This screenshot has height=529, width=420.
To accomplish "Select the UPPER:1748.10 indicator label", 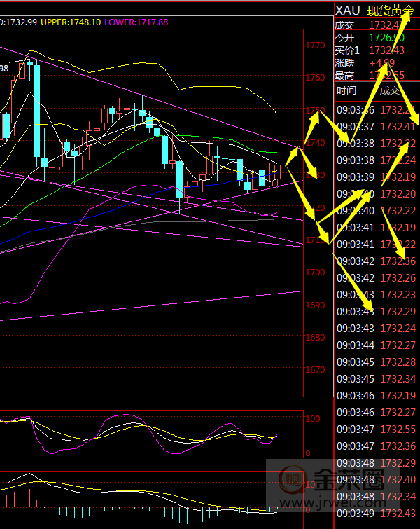I will pyautogui.click(x=70, y=22).
